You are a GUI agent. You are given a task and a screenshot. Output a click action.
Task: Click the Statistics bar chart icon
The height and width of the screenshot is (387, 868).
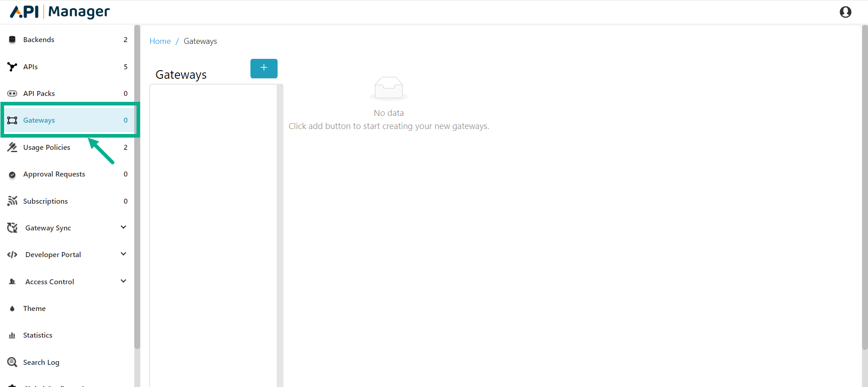click(x=12, y=335)
